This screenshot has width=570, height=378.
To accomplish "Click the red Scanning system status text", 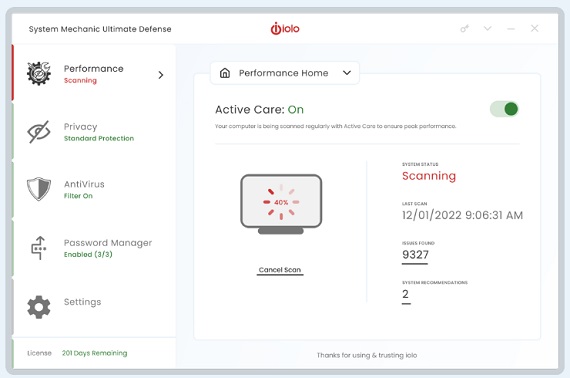I will [429, 176].
